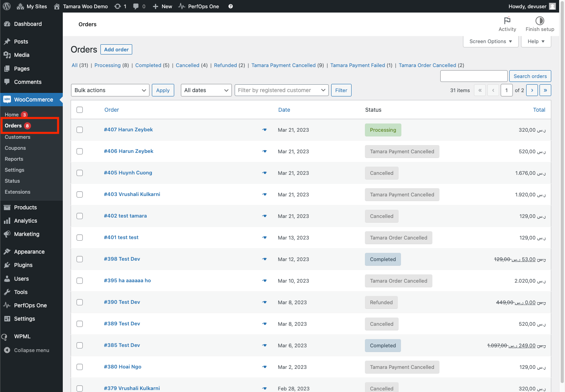Screen dimensions: 565x392
Task: Filter orders by Tamara Payment Failed
Action: pyautogui.click(x=358, y=65)
